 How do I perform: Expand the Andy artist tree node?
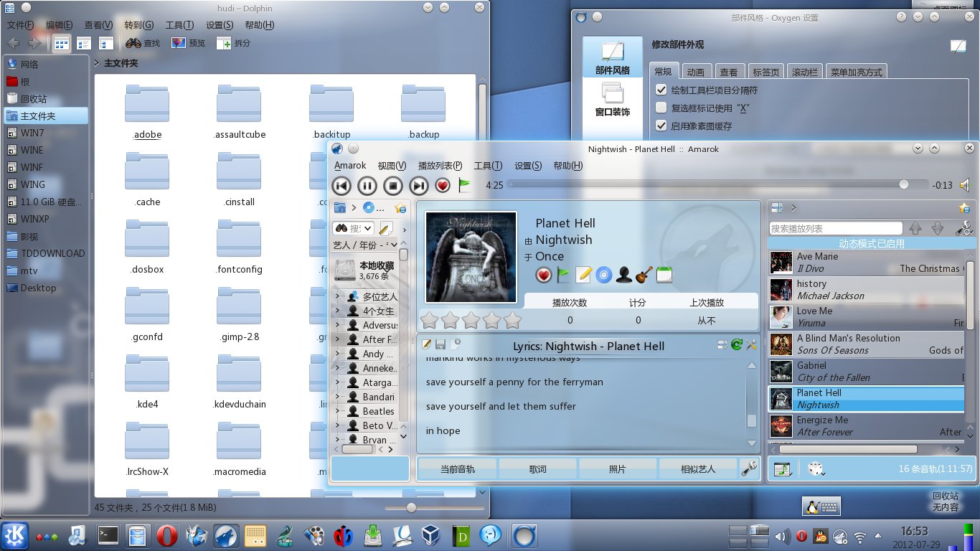click(x=337, y=354)
